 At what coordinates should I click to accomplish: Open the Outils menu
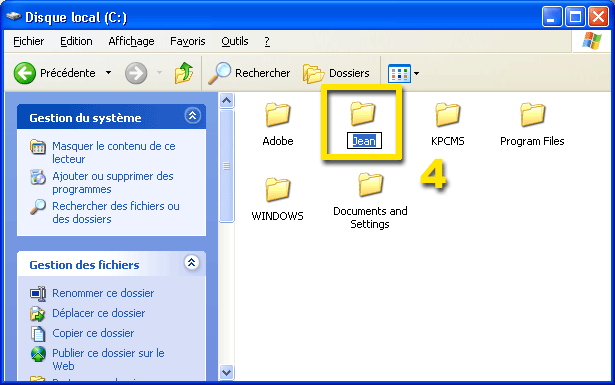(235, 41)
